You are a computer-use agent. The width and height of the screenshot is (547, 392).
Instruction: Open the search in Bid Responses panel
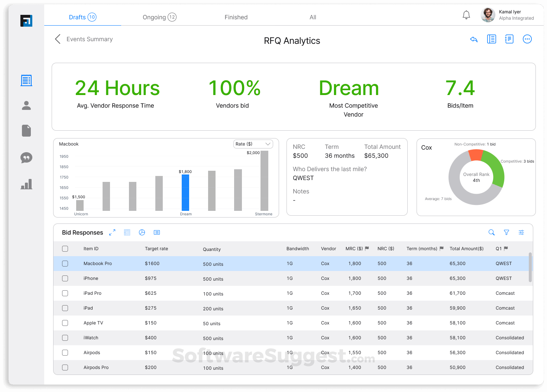492,232
